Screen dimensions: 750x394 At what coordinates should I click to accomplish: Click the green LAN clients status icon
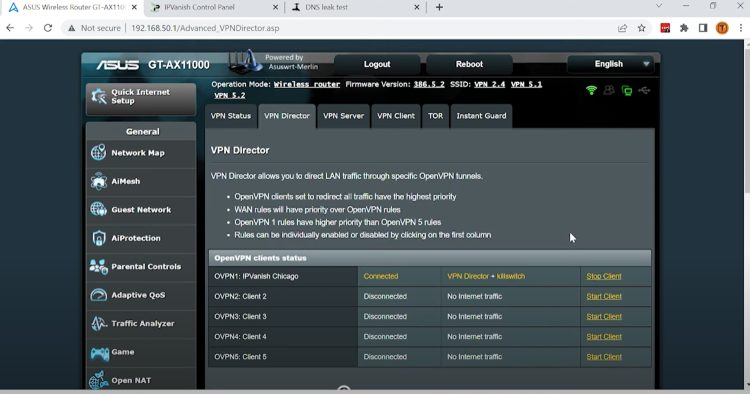tap(627, 90)
